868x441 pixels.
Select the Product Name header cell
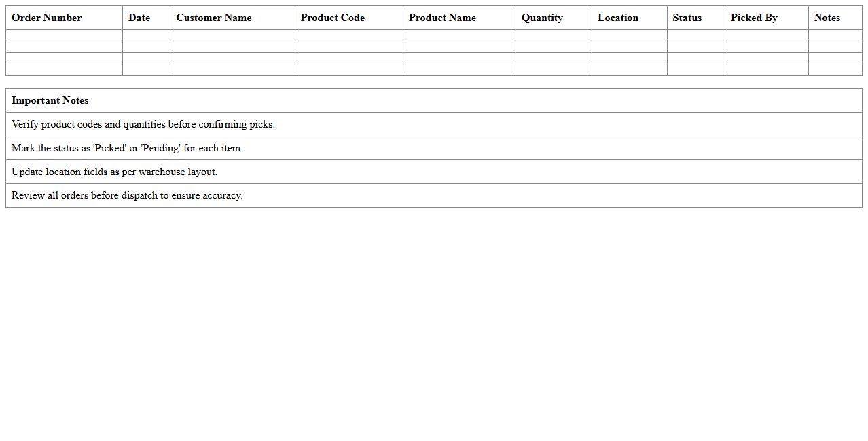pyautogui.click(x=442, y=18)
